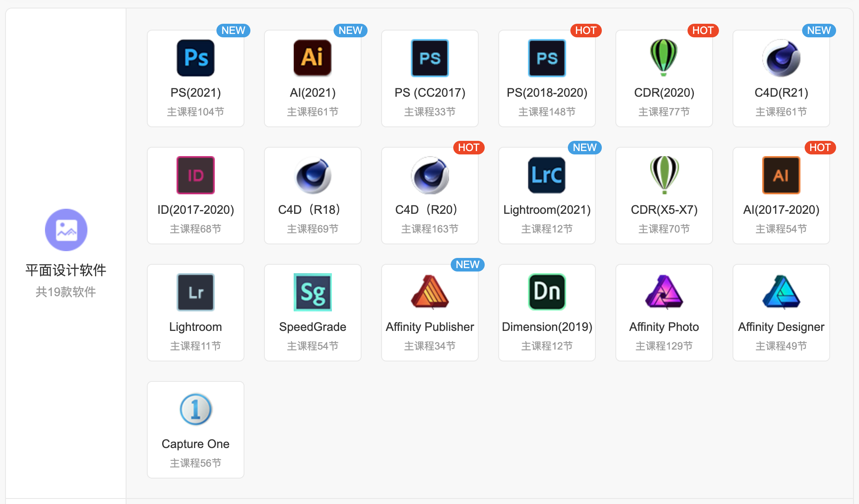Select the C4D (R18) sphere icon
This screenshot has width=859, height=504.
pyautogui.click(x=313, y=175)
